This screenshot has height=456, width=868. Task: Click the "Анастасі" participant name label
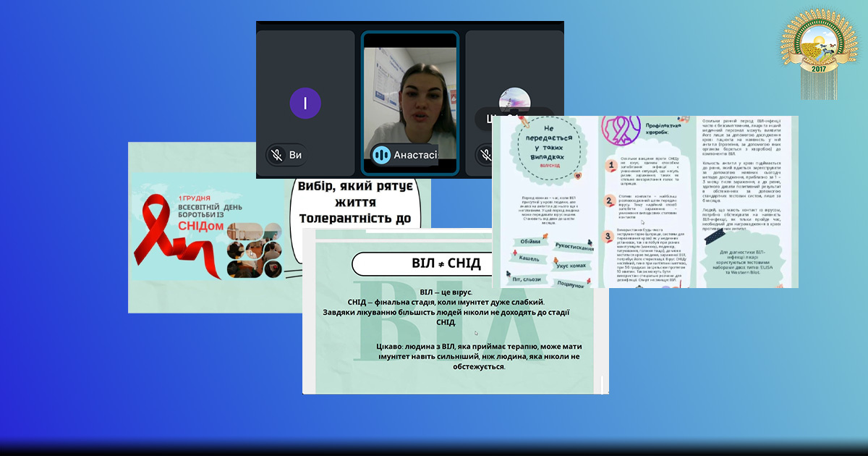[x=415, y=154]
